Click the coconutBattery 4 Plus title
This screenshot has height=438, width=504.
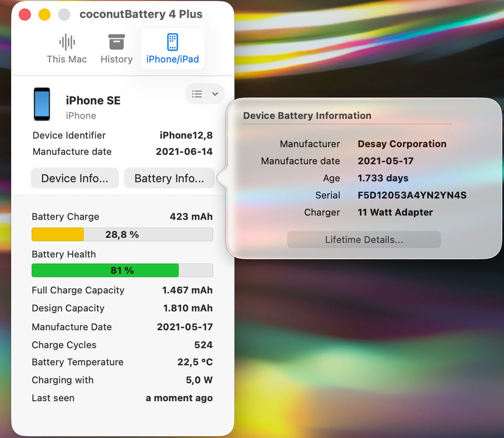[141, 14]
